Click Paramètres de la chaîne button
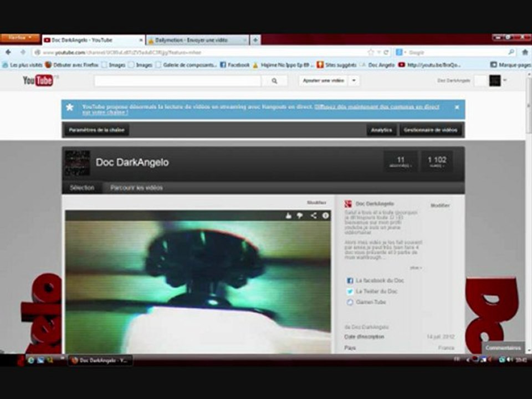Viewport: 532px width, 399px height. pyautogui.click(x=96, y=130)
